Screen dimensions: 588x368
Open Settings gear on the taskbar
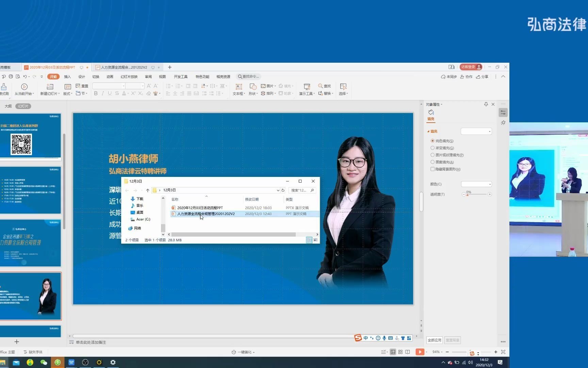click(113, 362)
